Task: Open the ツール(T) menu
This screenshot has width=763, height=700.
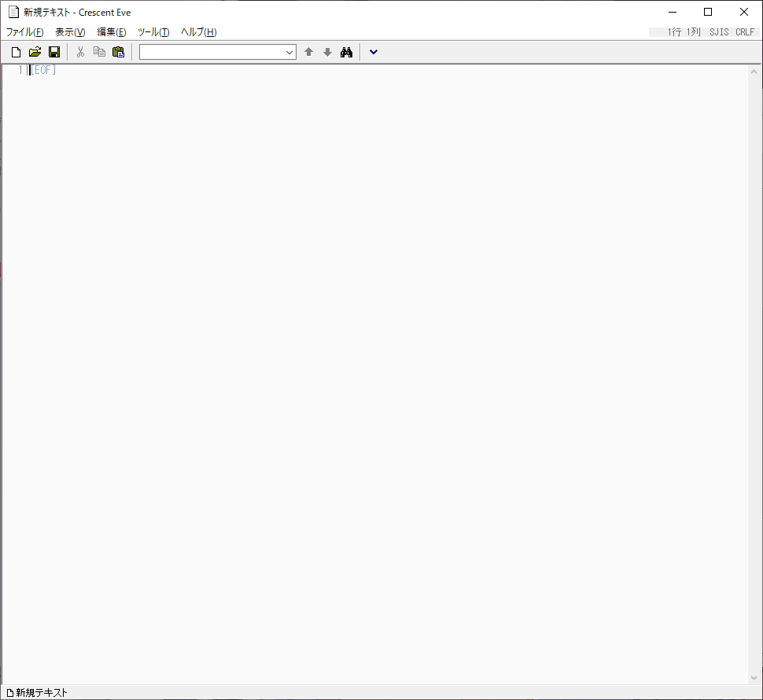Action: coord(153,32)
